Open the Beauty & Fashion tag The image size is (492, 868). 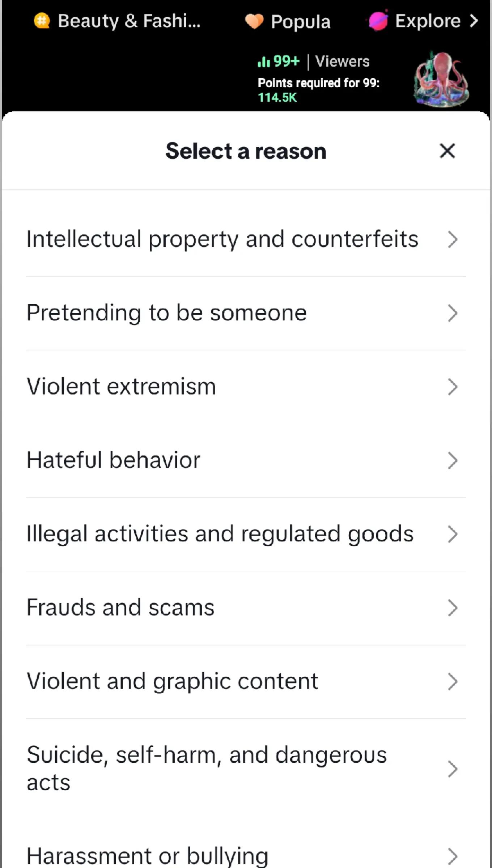click(x=117, y=21)
